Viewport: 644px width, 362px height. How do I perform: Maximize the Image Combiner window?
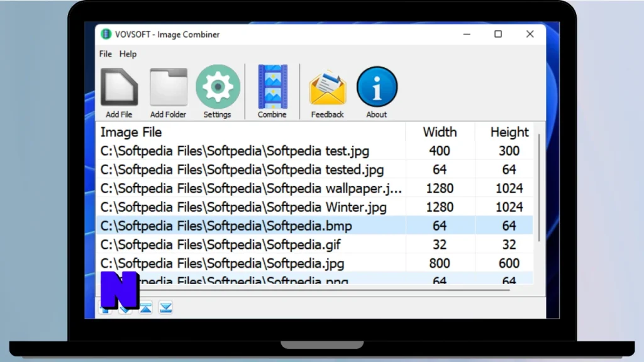click(x=498, y=34)
